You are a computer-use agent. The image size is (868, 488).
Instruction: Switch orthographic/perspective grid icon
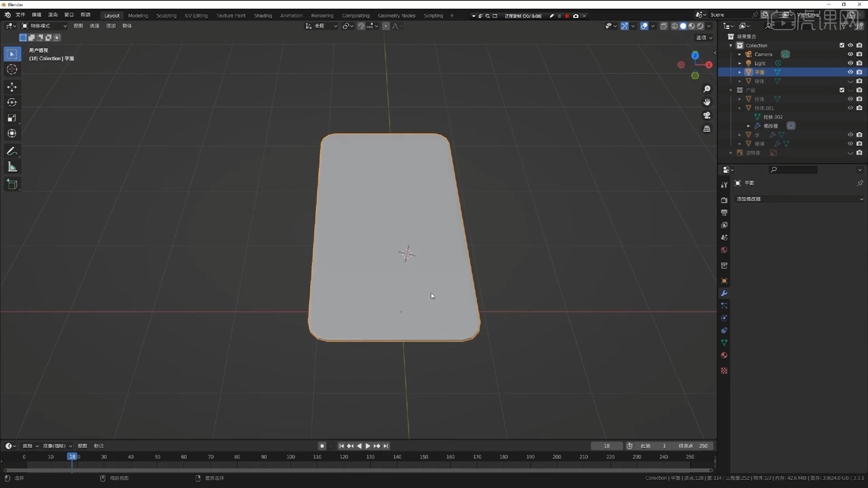[707, 129]
